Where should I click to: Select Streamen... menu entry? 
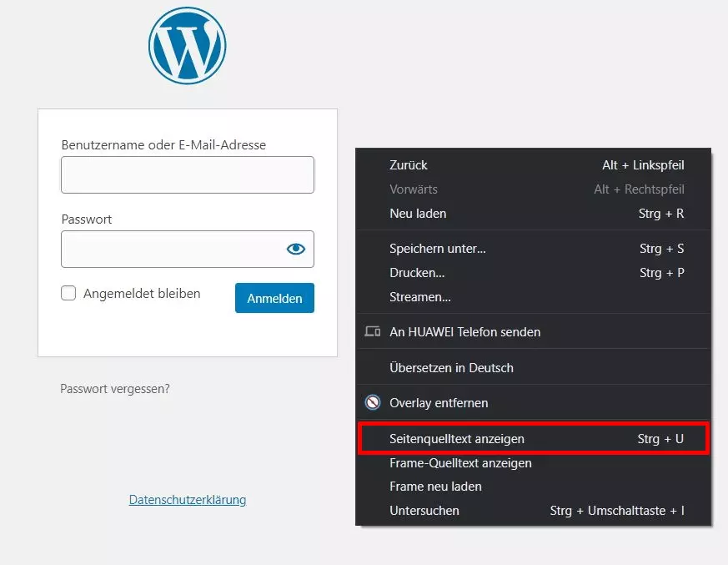tap(533, 297)
